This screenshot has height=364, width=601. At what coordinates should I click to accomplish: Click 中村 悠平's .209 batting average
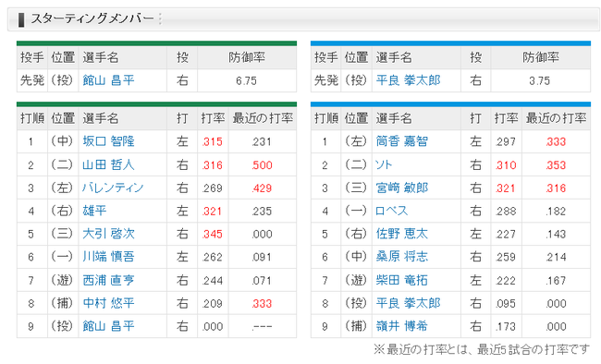coord(213,303)
